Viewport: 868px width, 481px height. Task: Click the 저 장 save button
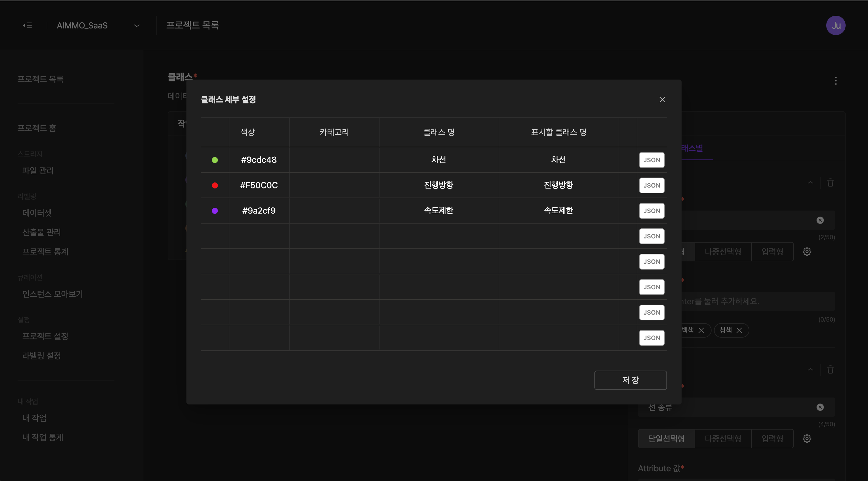(630, 380)
